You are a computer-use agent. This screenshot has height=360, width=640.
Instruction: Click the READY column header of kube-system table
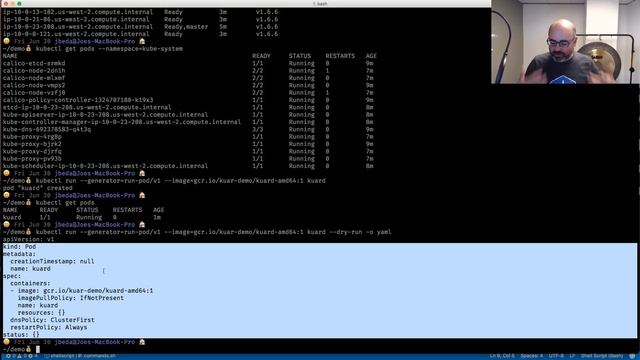click(x=261, y=56)
